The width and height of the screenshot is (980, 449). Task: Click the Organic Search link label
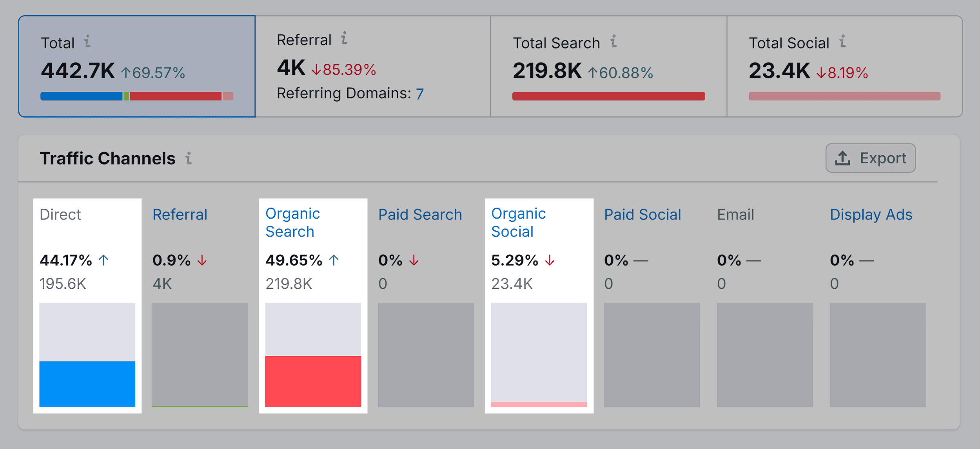[292, 223]
